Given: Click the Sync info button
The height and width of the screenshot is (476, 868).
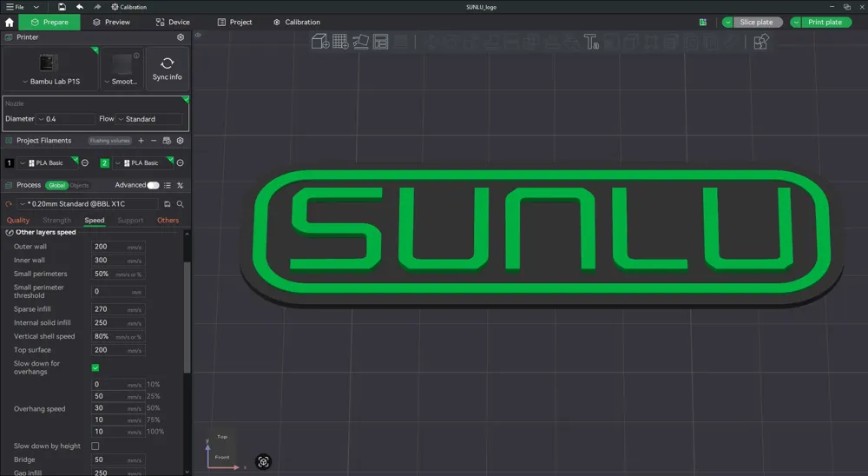Looking at the screenshot, I should pos(168,69).
